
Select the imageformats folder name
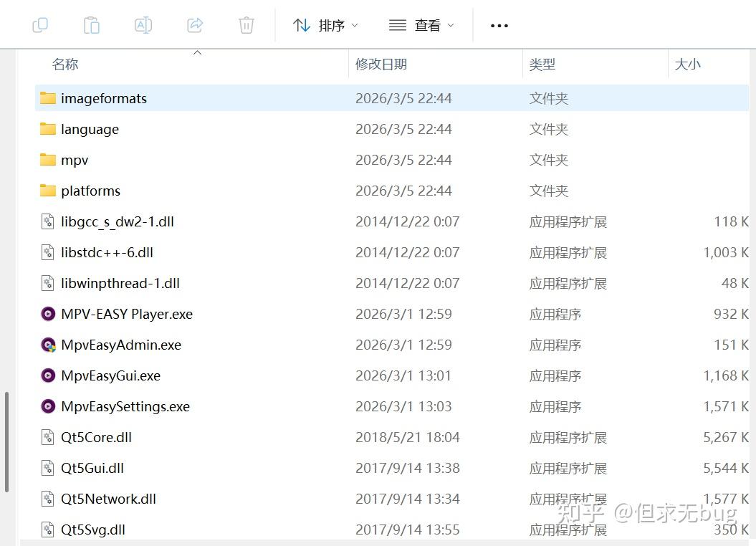click(x=104, y=98)
